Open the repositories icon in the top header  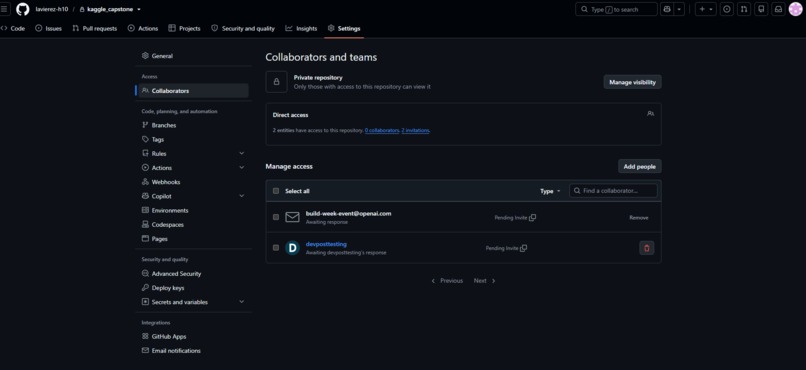(x=761, y=9)
